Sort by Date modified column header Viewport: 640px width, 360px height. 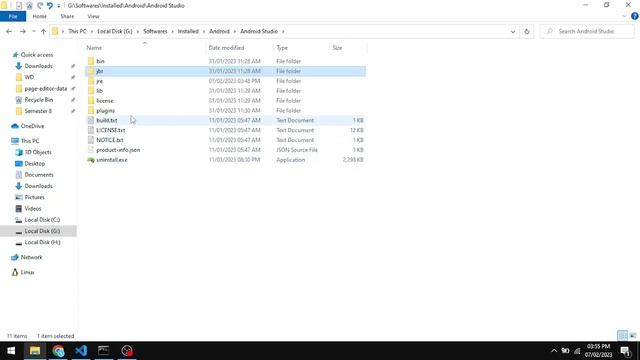[239, 48]
